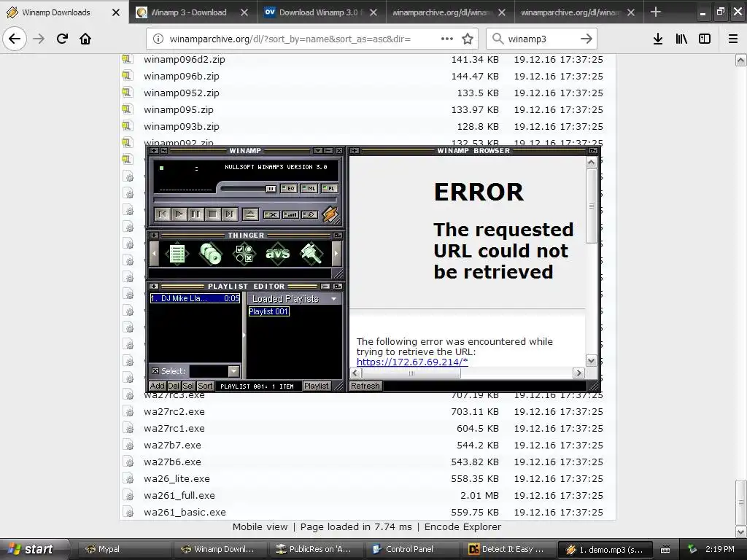Screen dimensions: 747x560
Task: Open the Start menu
Action: click(35, 549)
